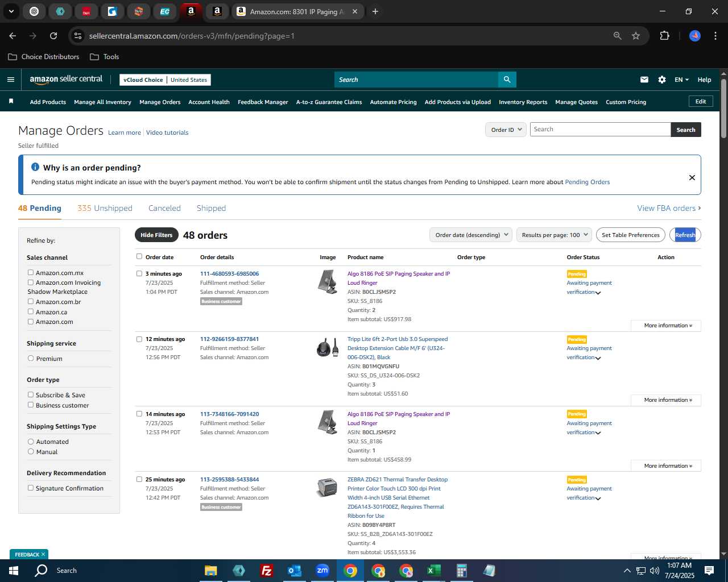Switch to the Shipped orders tab

211,208
